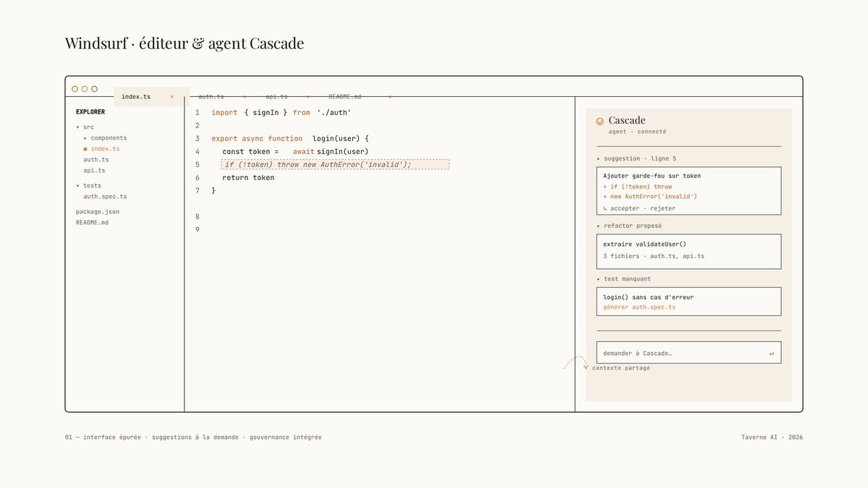Screen dimensions: 868x488
Task: Select index.ts in the Explorer tree
Action: click(105, 149)
